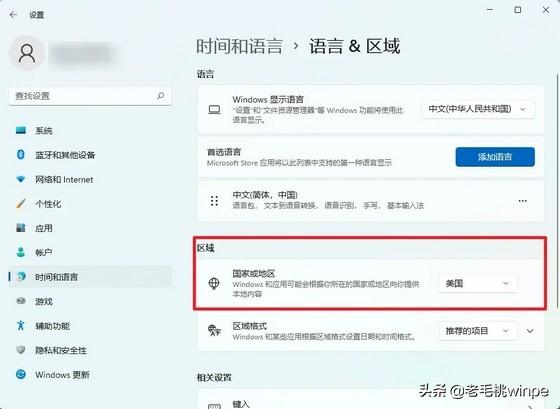The height and width of the screenshot is (409, 560).
Task: Click the 首选语言 heading text
Action: (224, 152)
